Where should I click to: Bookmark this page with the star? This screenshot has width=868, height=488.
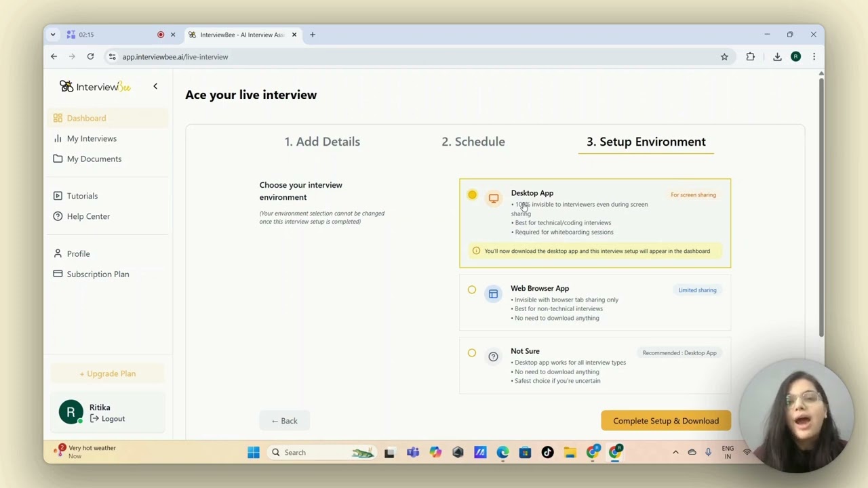724,57
